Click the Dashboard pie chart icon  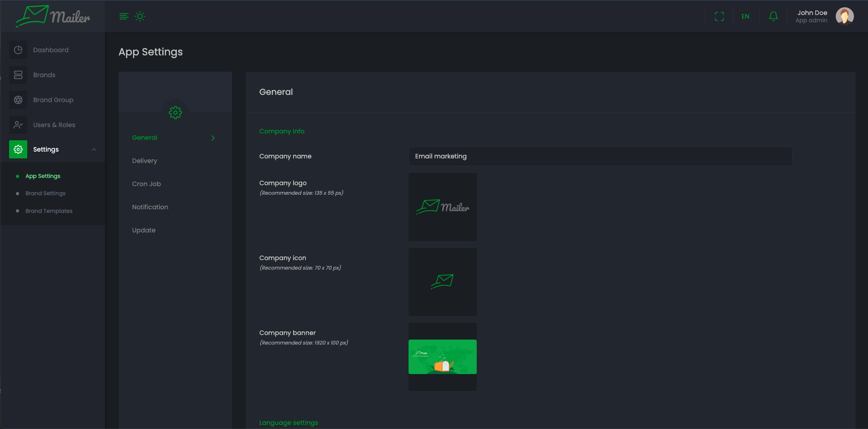coord(18,50)
